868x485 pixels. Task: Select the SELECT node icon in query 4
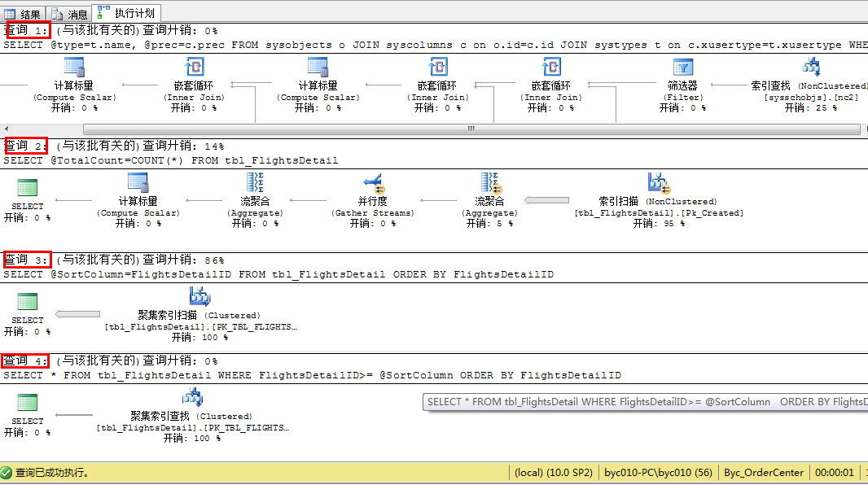(x=28, y=402)
